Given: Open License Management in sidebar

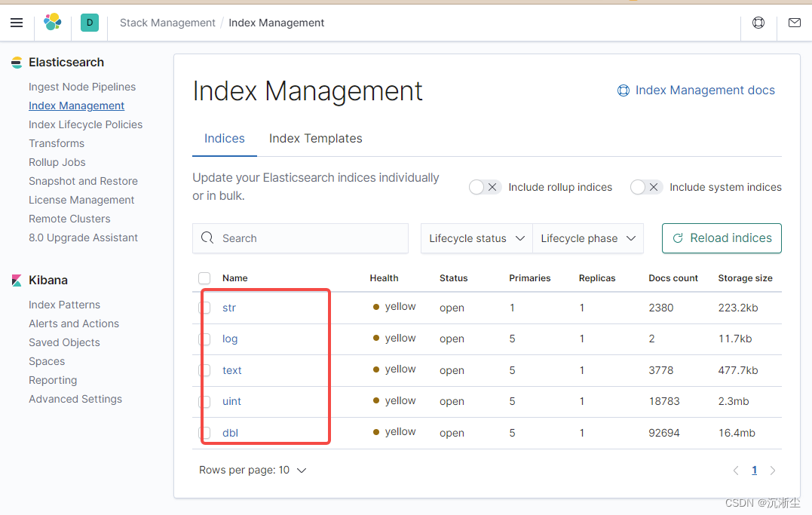Looking at the screenshot, I should 81,200.
